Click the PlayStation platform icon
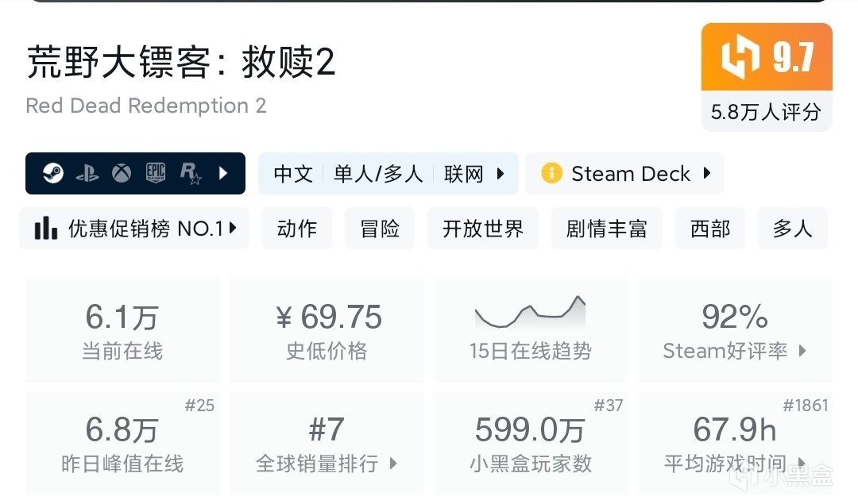 pos(87,173)
